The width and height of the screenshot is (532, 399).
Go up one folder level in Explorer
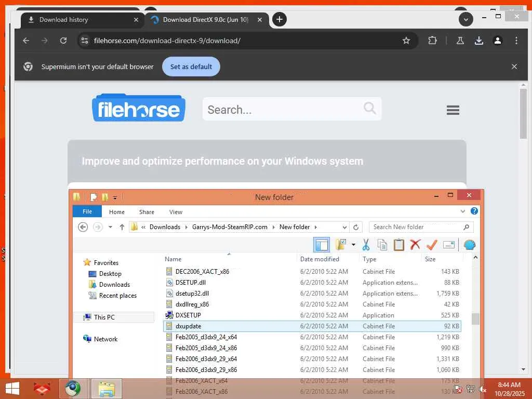click(122, 227)
